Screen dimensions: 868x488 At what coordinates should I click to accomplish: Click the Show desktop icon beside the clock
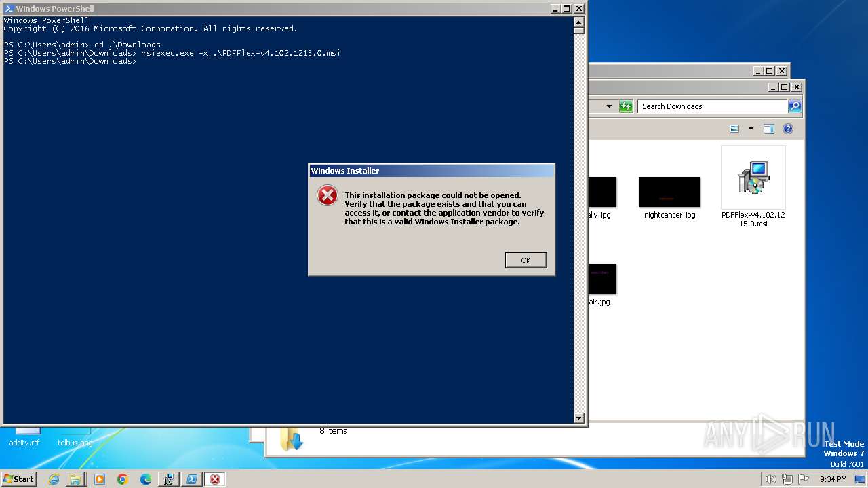click(x=860, y=479)
